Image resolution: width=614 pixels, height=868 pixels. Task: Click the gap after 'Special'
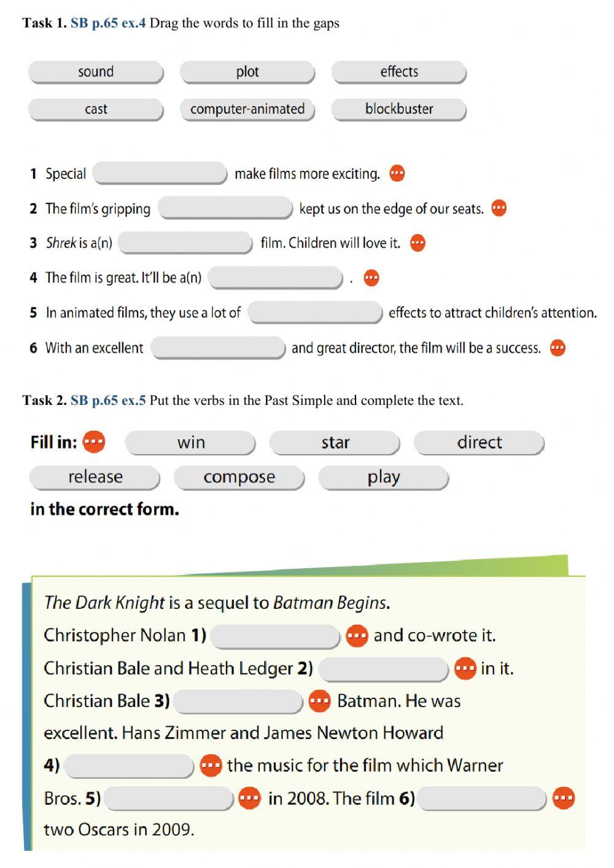[160, 174]
